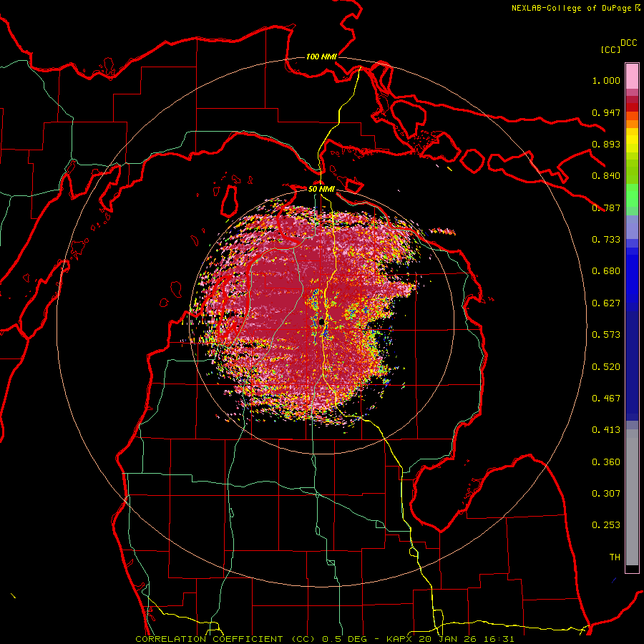This screenshot has width=644, height=644.
Task: Select the 0.467 scale value
Action: coord(606,399)
